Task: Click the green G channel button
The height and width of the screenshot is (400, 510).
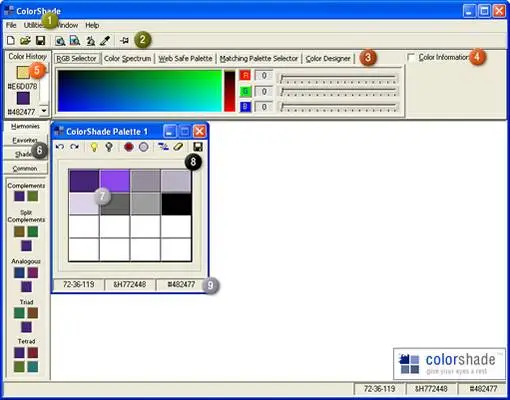Action: pyautogui.click(x=245, y=91)
